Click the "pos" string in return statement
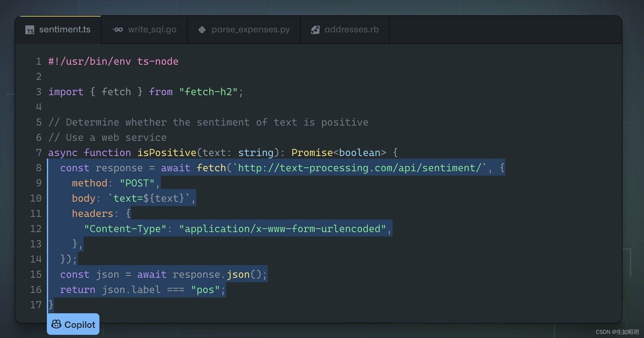This screenshot has height=338, width=644. 205,289
